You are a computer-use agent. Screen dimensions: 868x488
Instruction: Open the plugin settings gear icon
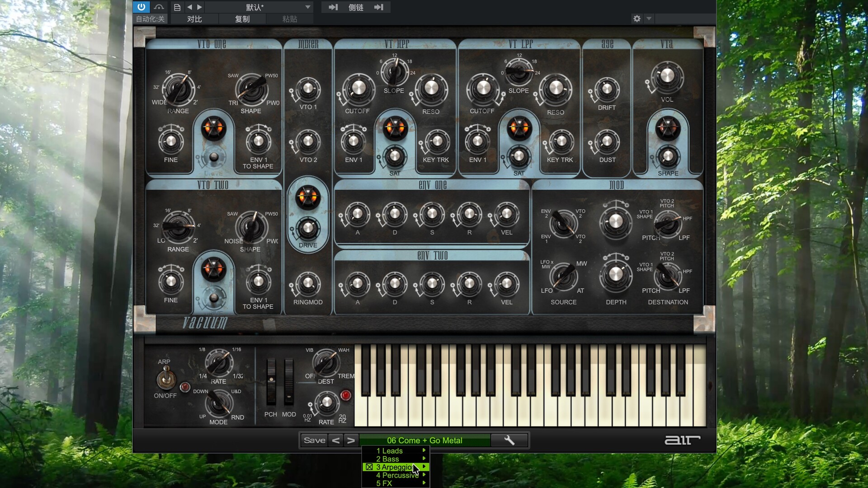[637, 19]
